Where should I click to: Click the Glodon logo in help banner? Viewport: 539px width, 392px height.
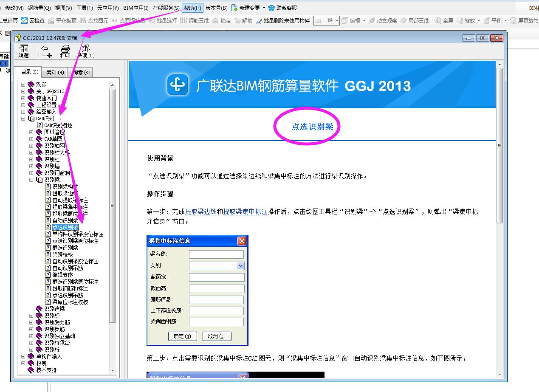(x=178, y=85)
